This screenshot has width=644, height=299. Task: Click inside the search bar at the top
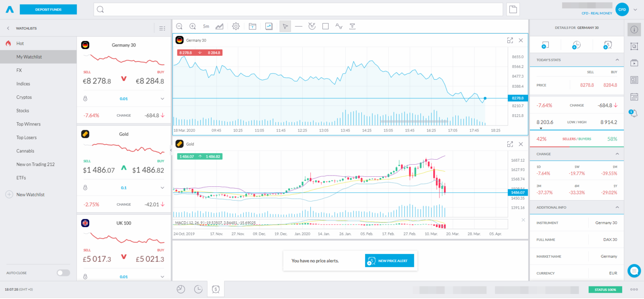tap(293, 9)
